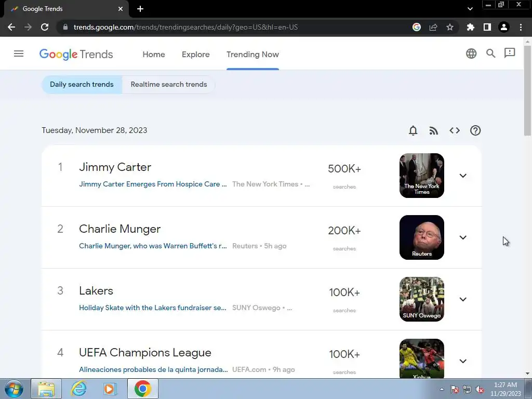This screenshot has width=532, height=399.
Task: Open the Extensions puzzle icon
Action: [471, 27]
